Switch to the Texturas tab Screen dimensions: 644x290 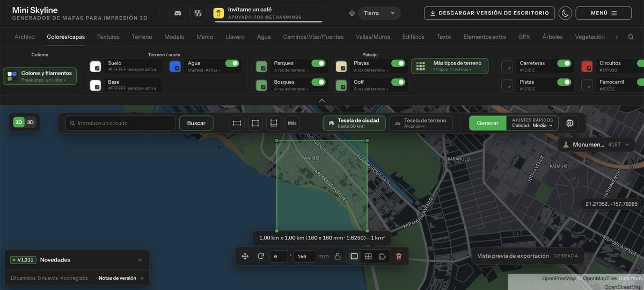tap(108, 37)
